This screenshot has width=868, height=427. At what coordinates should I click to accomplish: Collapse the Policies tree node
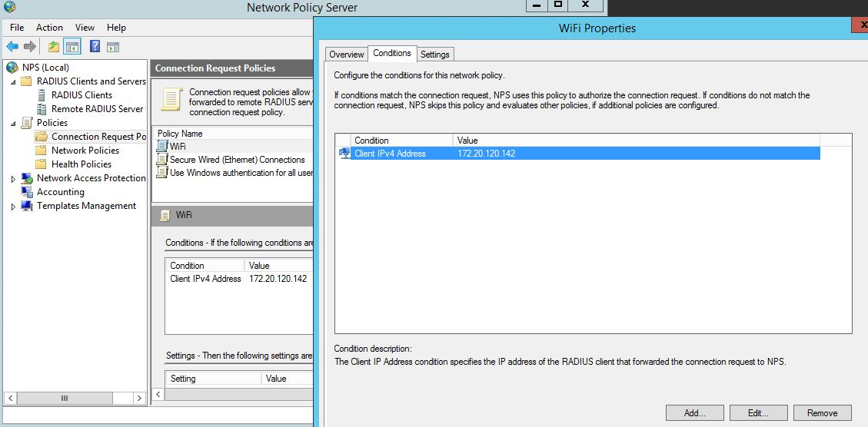13,123
